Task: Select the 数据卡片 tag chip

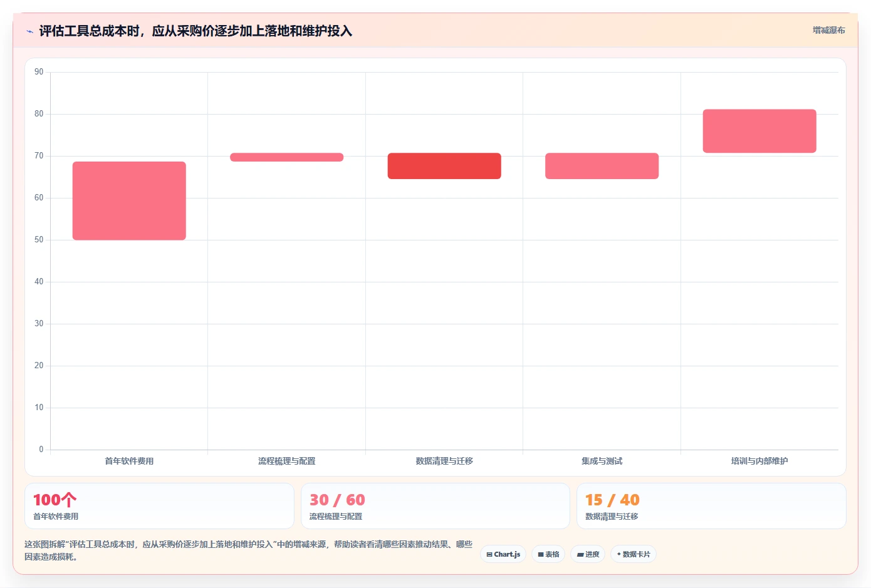Action: [x=634, y=554]
